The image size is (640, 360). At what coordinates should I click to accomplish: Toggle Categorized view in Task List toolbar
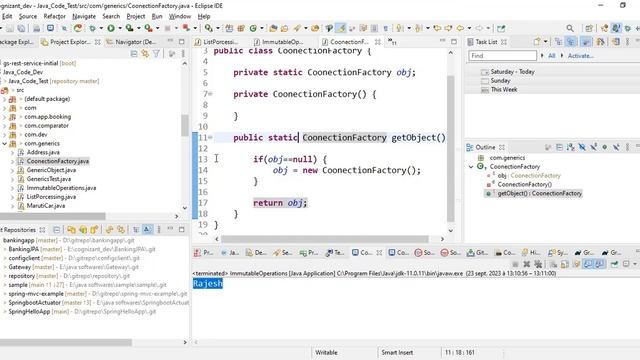[x=558, y=42]
